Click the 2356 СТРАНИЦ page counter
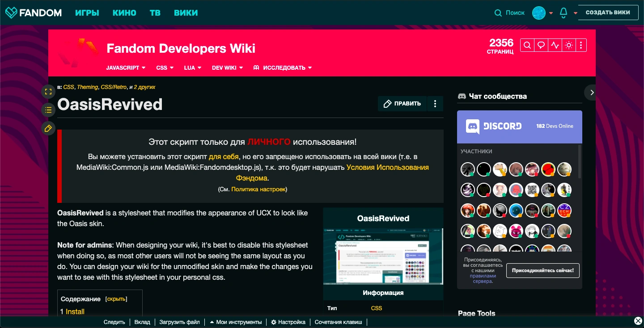This screenshot has width=644, height=328. click(x=501, y=46)
